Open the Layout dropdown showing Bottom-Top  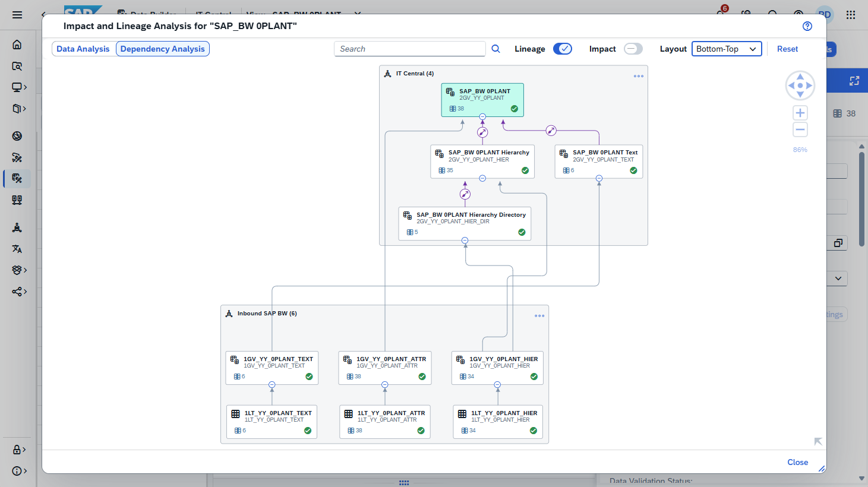coord(727,49)
